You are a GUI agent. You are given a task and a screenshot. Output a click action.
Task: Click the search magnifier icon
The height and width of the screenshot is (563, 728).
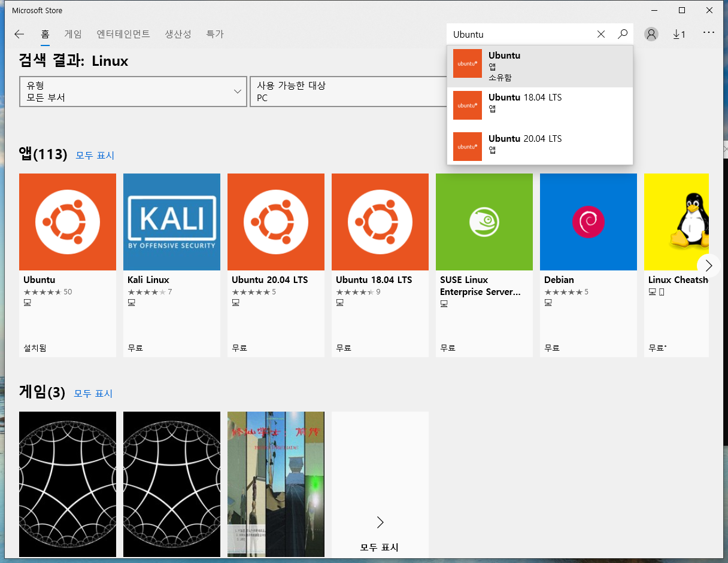coord(623,34)
